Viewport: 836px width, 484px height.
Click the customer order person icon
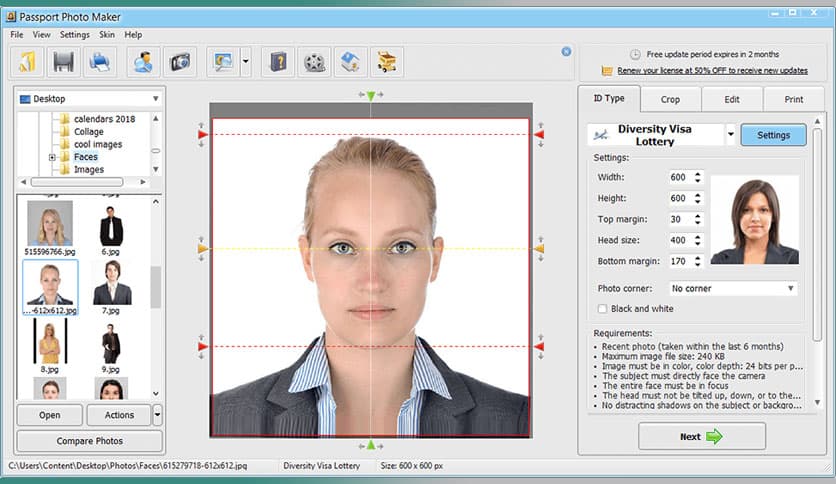(143, 62)
